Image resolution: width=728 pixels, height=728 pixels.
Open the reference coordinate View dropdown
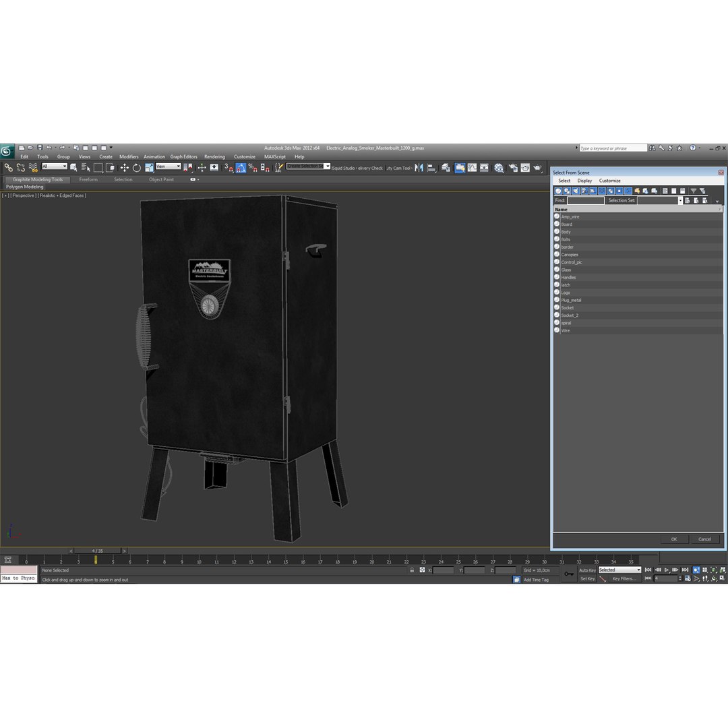point(168,166)
